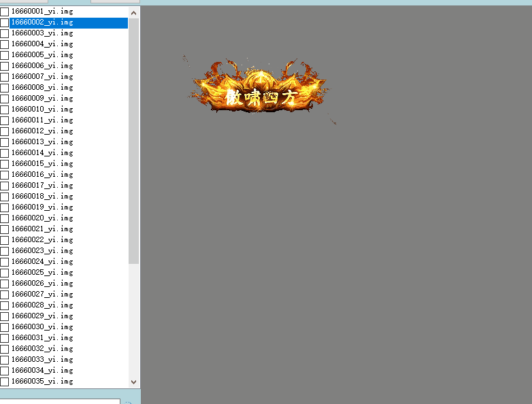Image resolution: width=532 pixels, height=404 pixels.
Task: Select file name 16660003_yi.img
Action: [x=42, y=33]
